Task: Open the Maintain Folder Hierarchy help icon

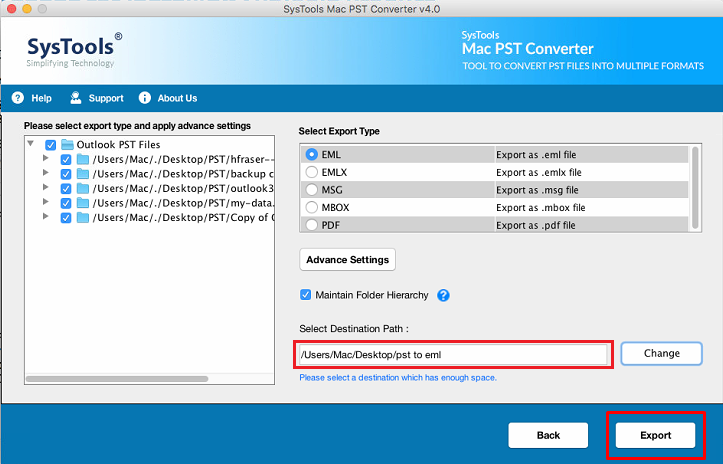Action: tap(443, 295)
